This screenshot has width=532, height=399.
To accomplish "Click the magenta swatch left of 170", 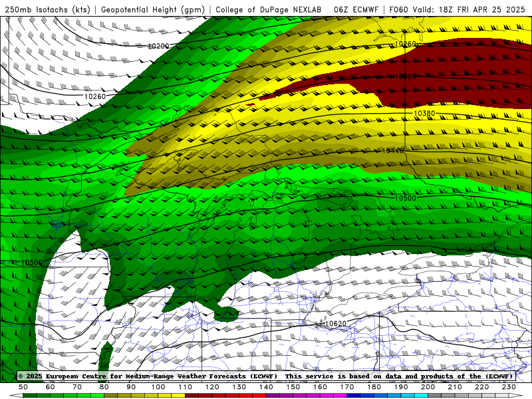I will 340,396.
